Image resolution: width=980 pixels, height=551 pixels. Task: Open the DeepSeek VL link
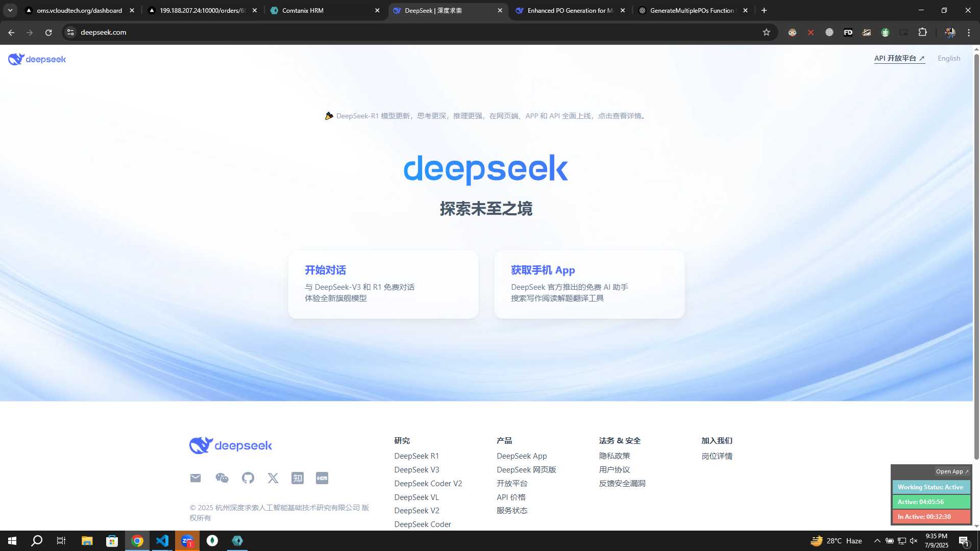[x=416, y=497]
